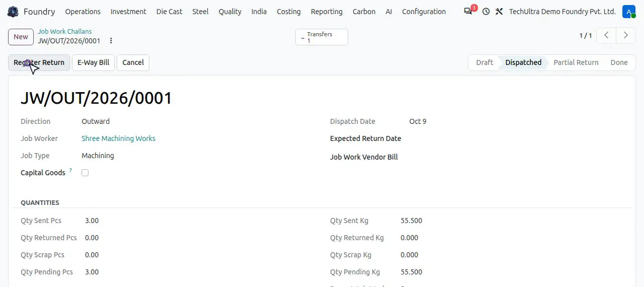
Task: Open the Configuration menu
Action: tap(424, 12)
